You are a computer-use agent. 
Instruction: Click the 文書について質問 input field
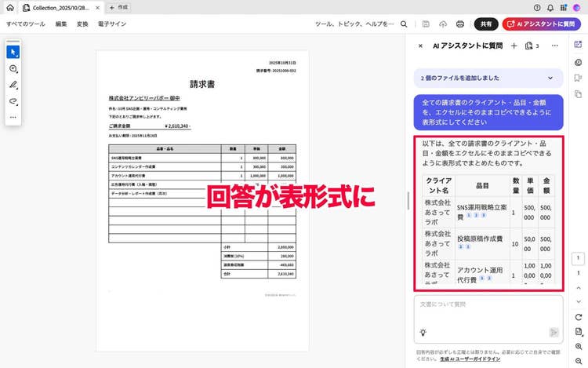[488, 304]
